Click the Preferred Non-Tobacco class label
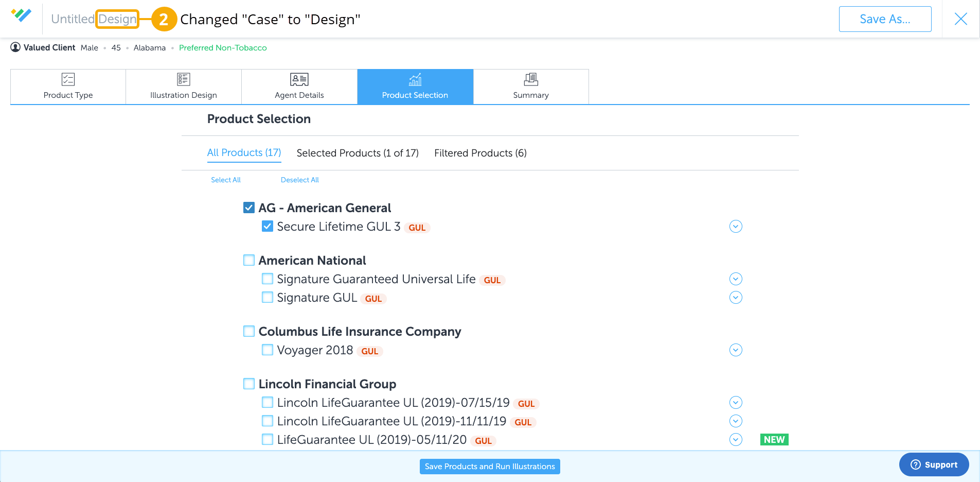Image resolution: width=980 pixels, height=482 pixels. pos(223,48)
